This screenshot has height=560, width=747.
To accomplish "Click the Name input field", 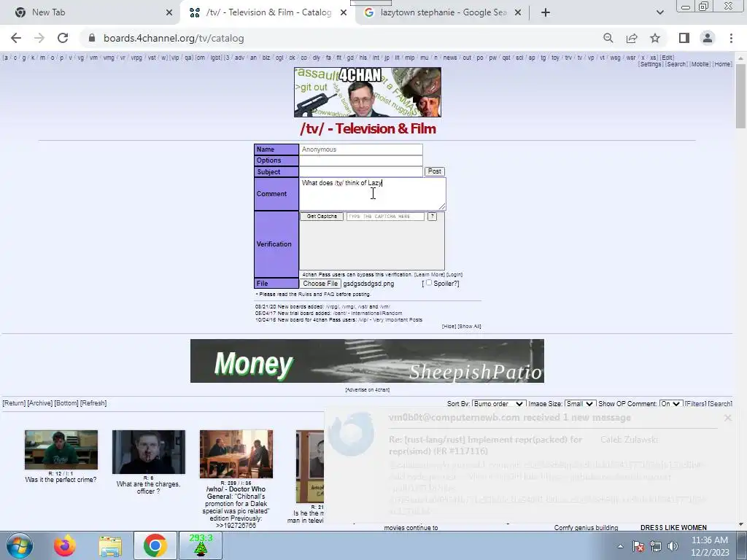I will [x=360, y=149].
